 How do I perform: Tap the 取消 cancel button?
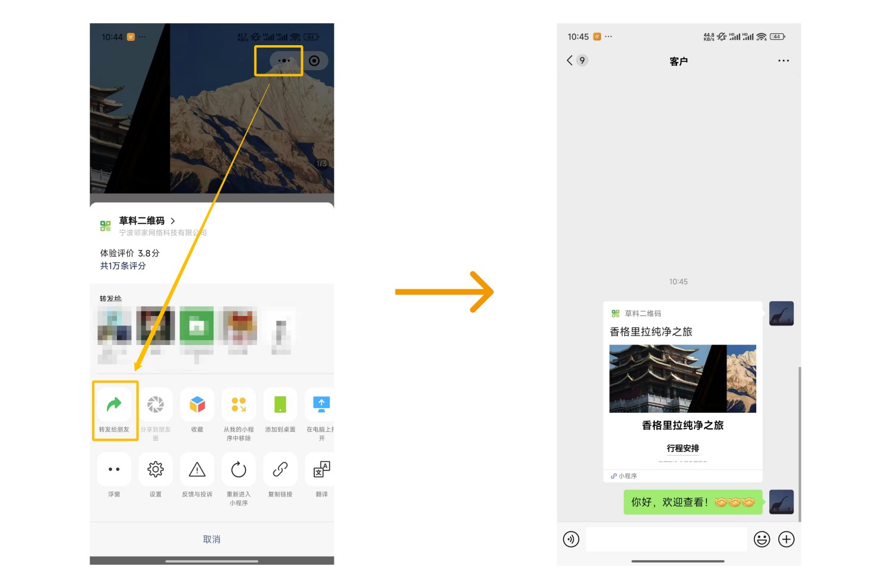212,539
